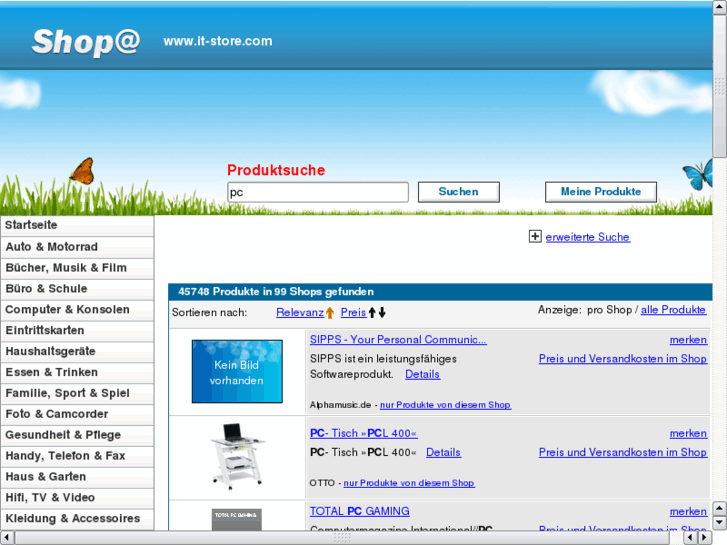Click the Shop@ logo
The height and width of the screenshot is (545, 727).
[x=86, y=42]
